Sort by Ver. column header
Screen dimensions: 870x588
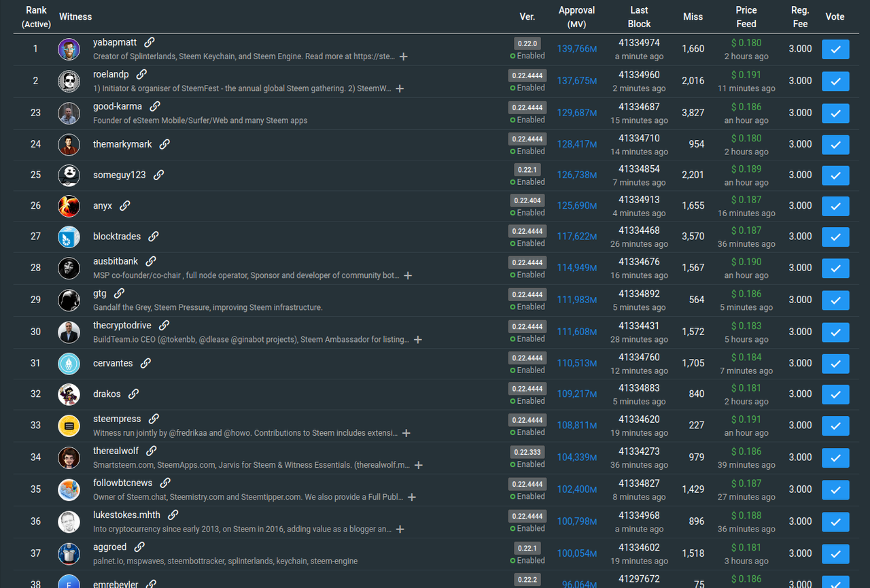tap(527, 16)
